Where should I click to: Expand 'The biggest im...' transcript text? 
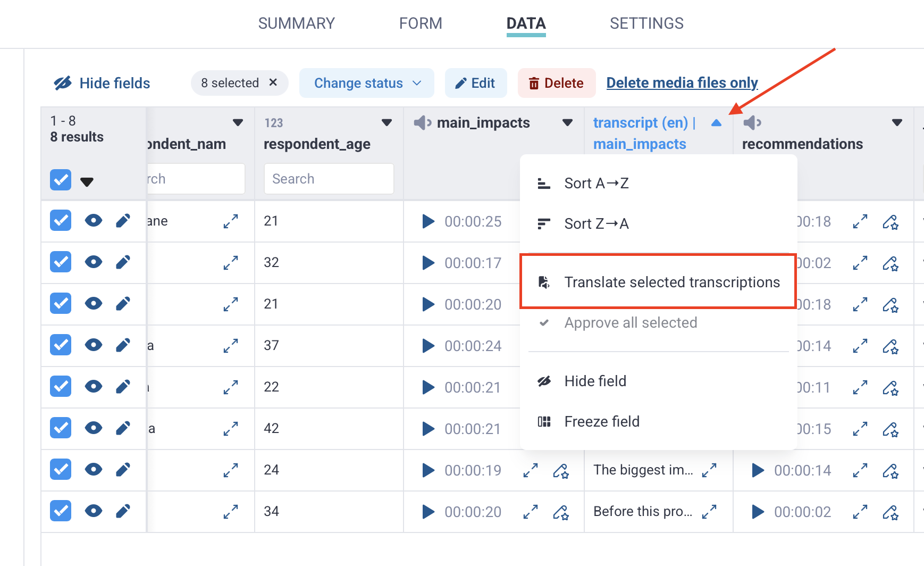coord(709,470)
